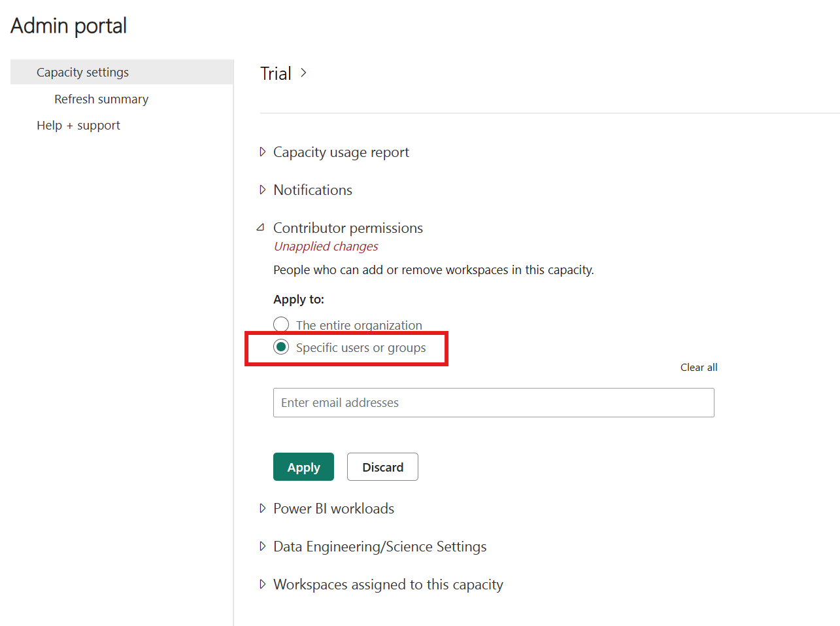Click the Trial breadcrumb label
The height and width of the screenshot is (626, 840).
pyautogui.click(x=274, y=73)
